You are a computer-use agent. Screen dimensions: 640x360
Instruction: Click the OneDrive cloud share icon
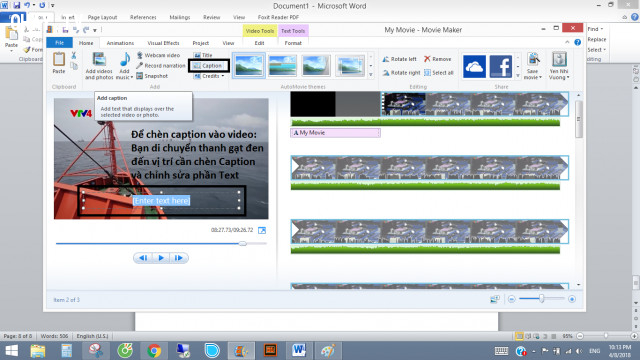click(x=474, y=66)
